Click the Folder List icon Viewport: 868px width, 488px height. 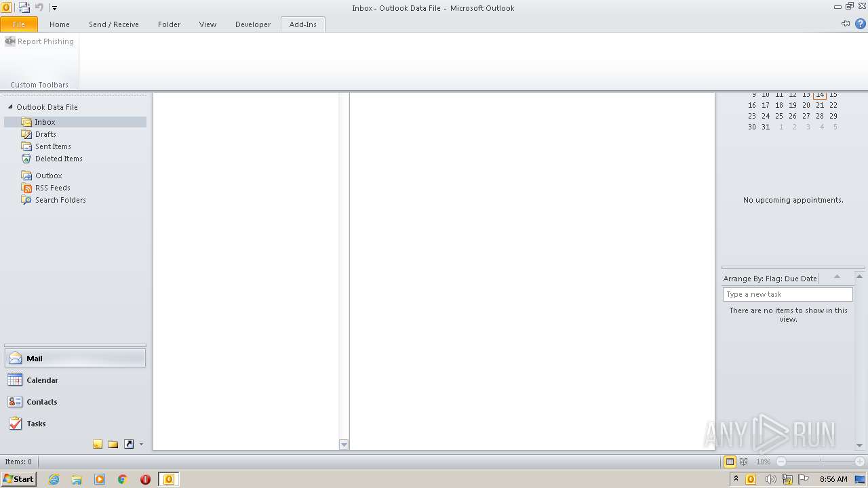[113, 444]
